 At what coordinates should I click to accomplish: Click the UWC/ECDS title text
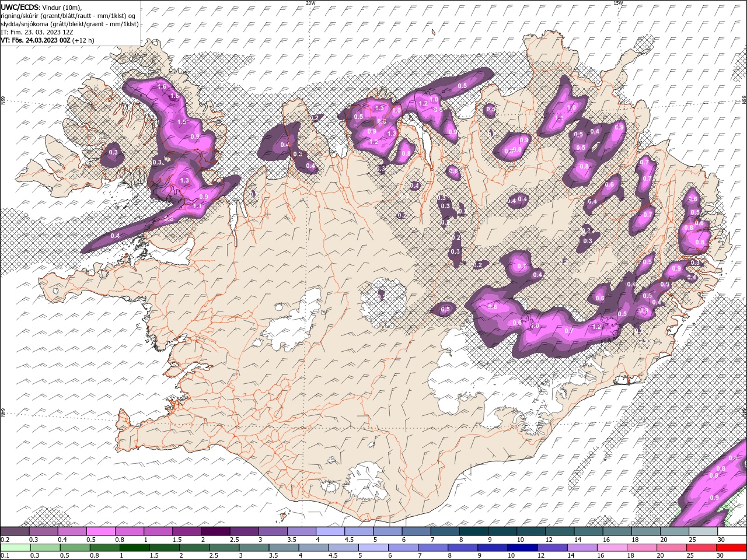pyautogui.click(x=19, y=7)
